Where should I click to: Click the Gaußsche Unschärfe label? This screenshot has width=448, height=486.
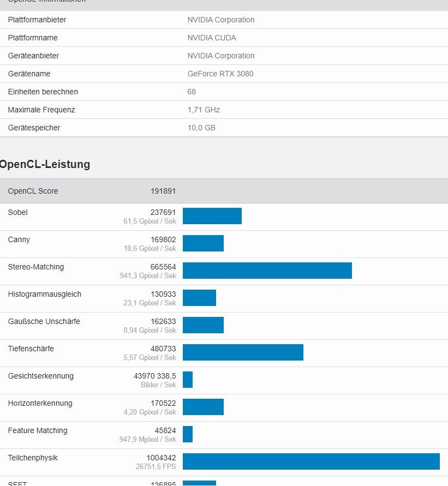pyautogui.click(x=44, y=321)
